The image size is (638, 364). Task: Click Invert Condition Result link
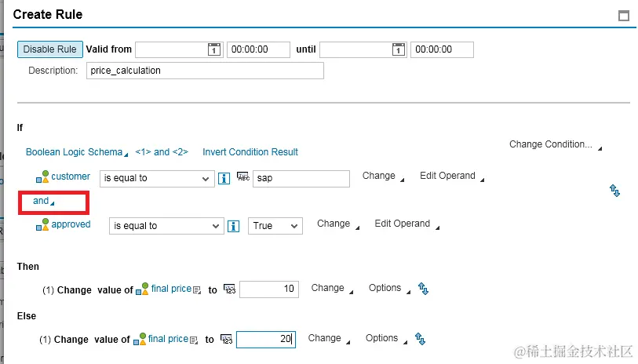click(x=250, y=152)
